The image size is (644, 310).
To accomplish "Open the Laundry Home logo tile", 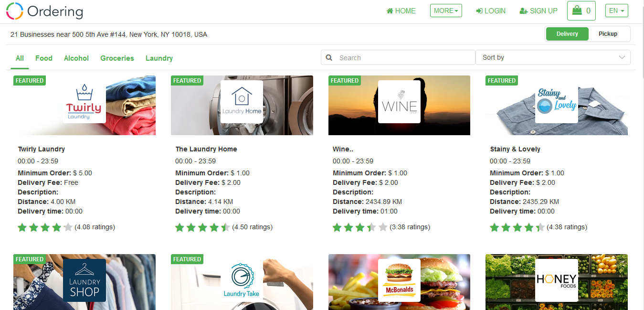I will point(242,102).
